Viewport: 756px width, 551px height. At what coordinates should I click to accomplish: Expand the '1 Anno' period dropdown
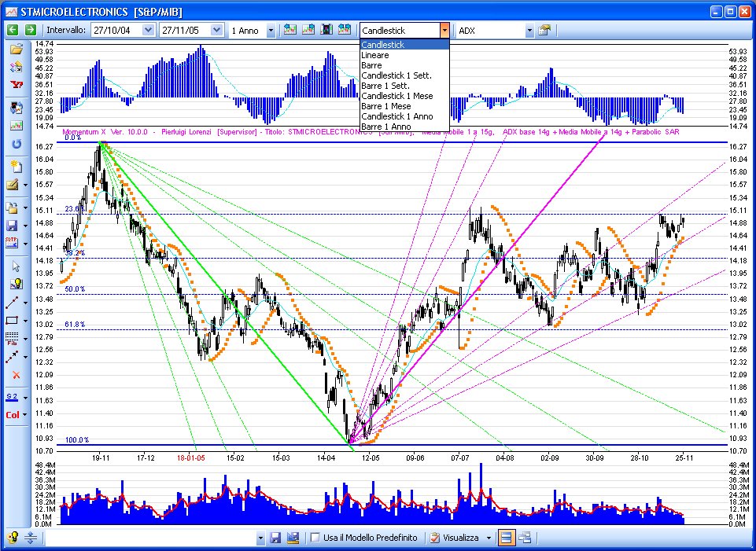pyautogui.click(x=271, y=31)
